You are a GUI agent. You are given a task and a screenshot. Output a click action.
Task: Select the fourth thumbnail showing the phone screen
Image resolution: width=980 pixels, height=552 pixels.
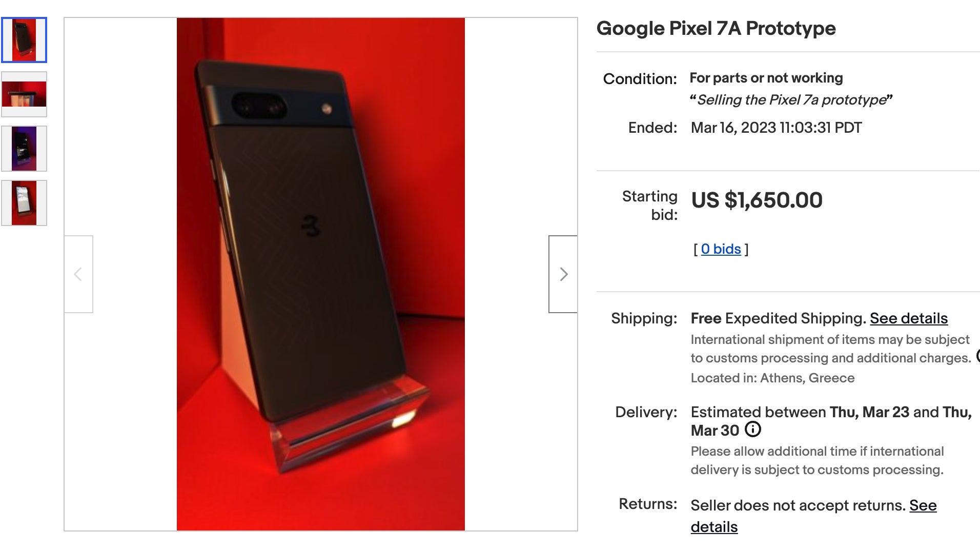coord(24,202)
